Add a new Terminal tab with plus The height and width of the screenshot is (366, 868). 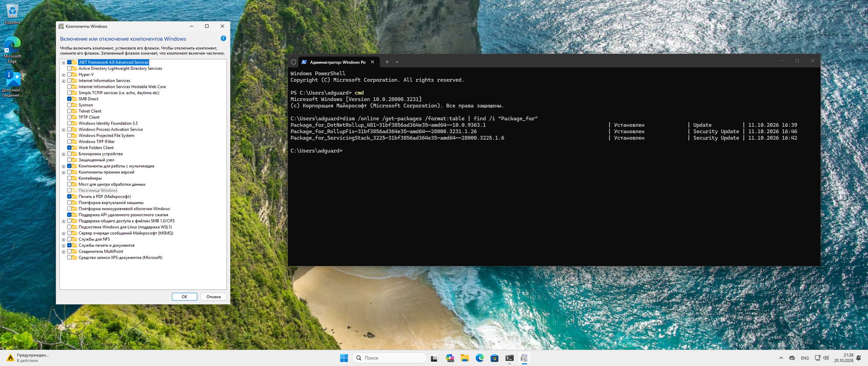(387, 62)
